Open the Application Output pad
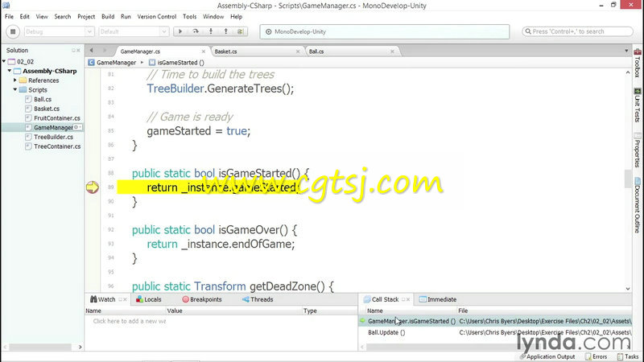 pyautogui.click(x=547, y=356)
